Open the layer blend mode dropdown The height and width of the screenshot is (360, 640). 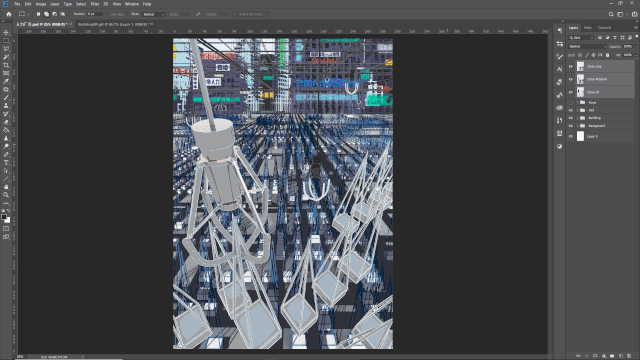pyautogui.click(x=587, y=47)
